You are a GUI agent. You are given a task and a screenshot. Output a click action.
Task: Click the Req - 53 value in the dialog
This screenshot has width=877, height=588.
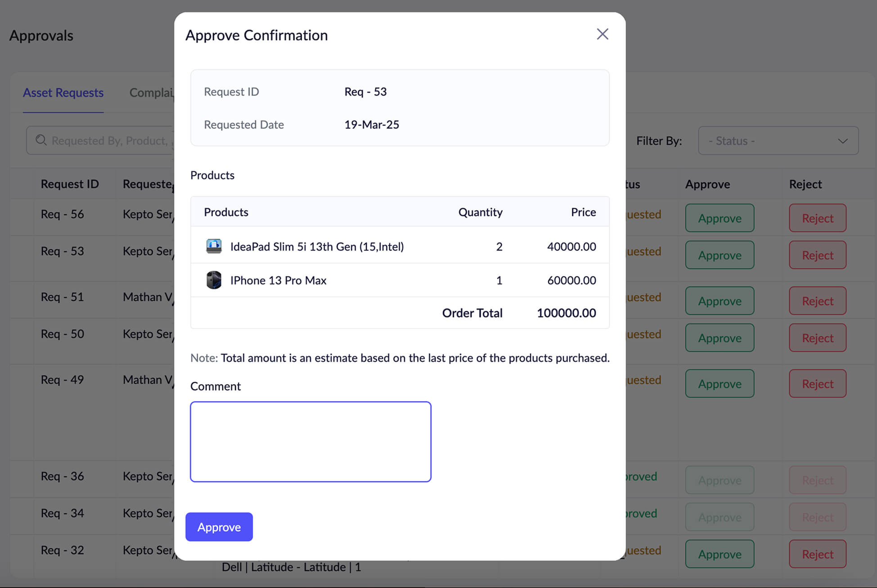pyautogui.click(x=366, y=91)
